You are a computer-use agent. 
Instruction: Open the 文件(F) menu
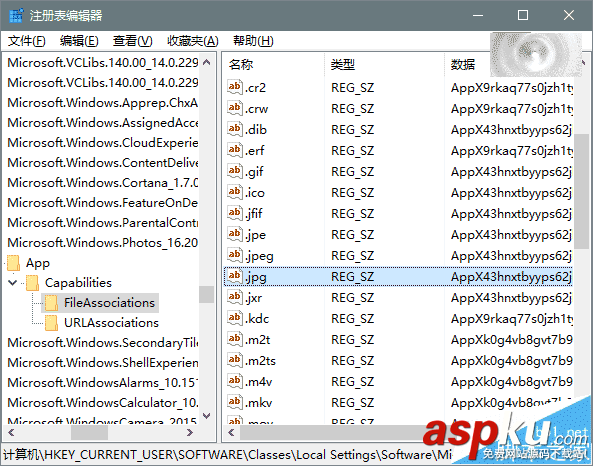pyautogui.click(x=26, y=41)
